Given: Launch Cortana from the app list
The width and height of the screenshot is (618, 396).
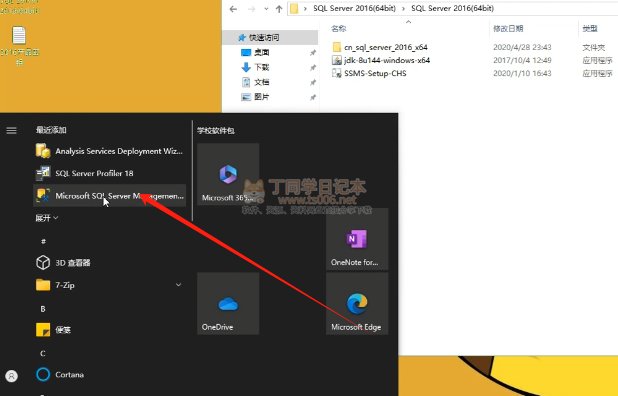Looking at the screenshot, I should point(109,374).
